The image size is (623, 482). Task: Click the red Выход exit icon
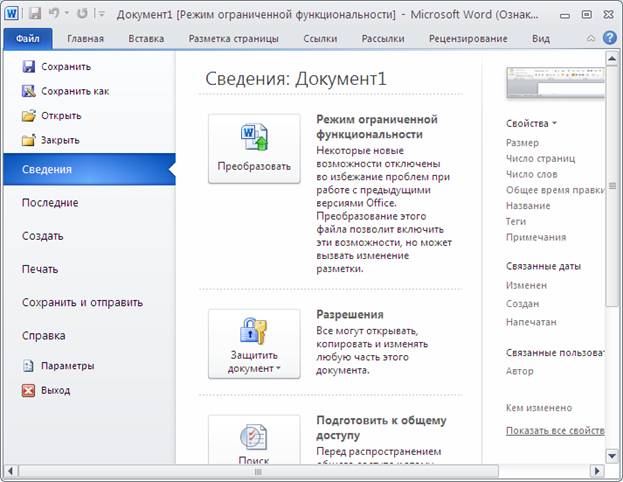pyautogui.click(x=28, y=390)
